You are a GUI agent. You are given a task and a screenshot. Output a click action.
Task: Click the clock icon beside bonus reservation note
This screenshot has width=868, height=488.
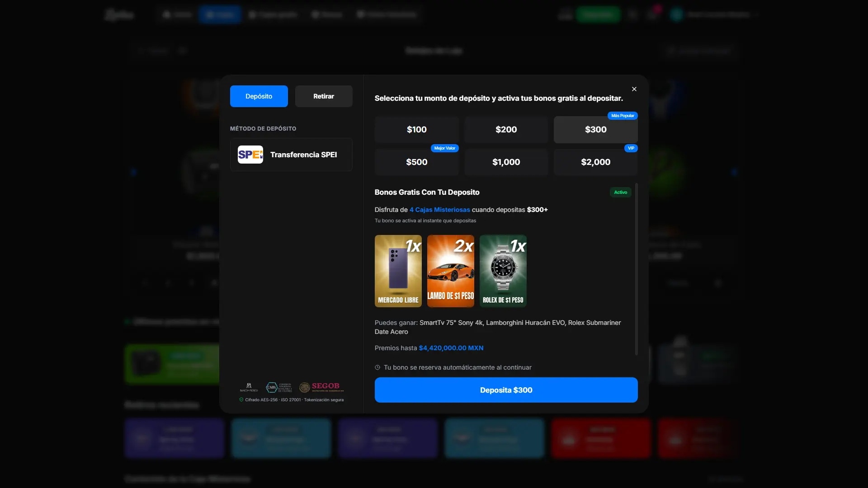tap(377, 367)
